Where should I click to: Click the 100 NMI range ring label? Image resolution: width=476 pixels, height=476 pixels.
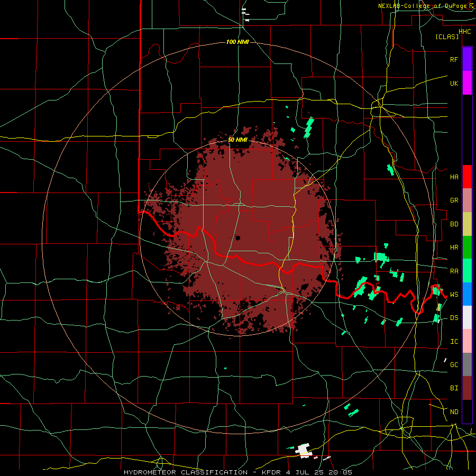tap(237, 42)
